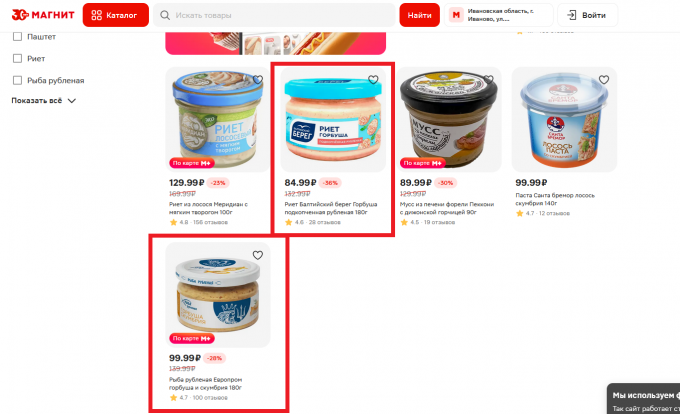The width and height of the screenshot is (680, 414).
Task: Expand the Показать всё filter list
Action: pos(43,101)
